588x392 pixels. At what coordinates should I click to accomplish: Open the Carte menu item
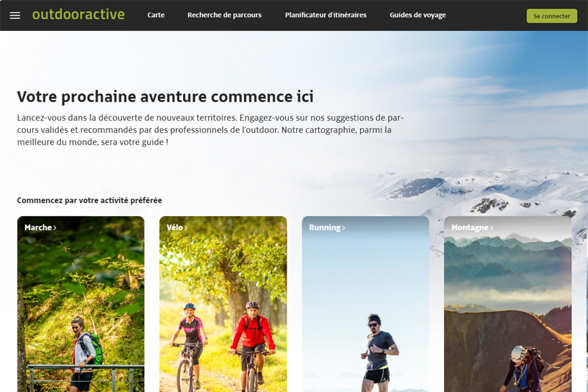[156, 15]
